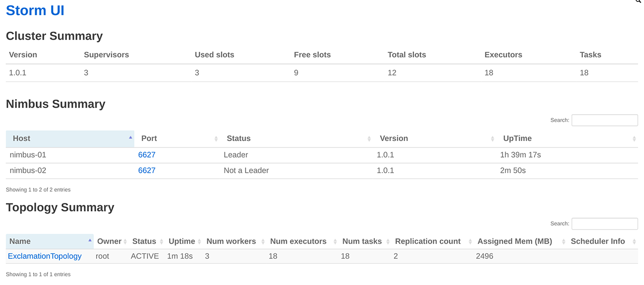This screenshot has width=644, height=285.
Task: Sort topologies by Name column
Action: [x=20, y=241]
